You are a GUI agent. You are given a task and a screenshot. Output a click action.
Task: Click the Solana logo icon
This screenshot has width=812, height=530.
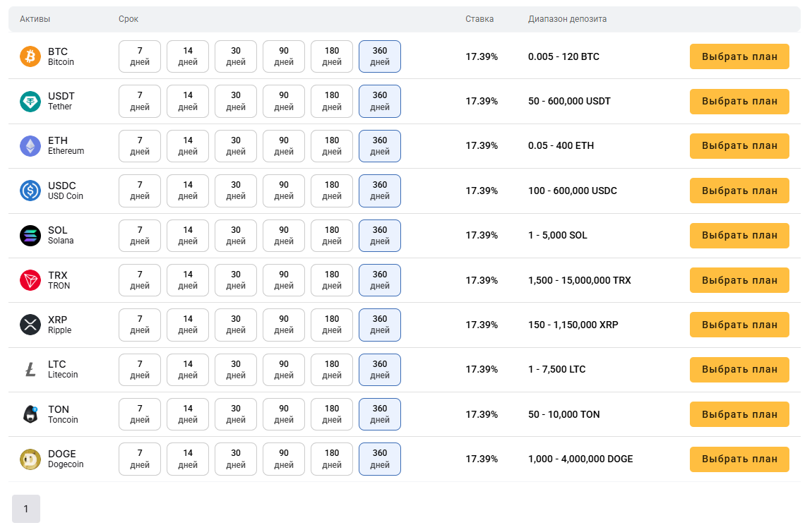tap(30, 235)
